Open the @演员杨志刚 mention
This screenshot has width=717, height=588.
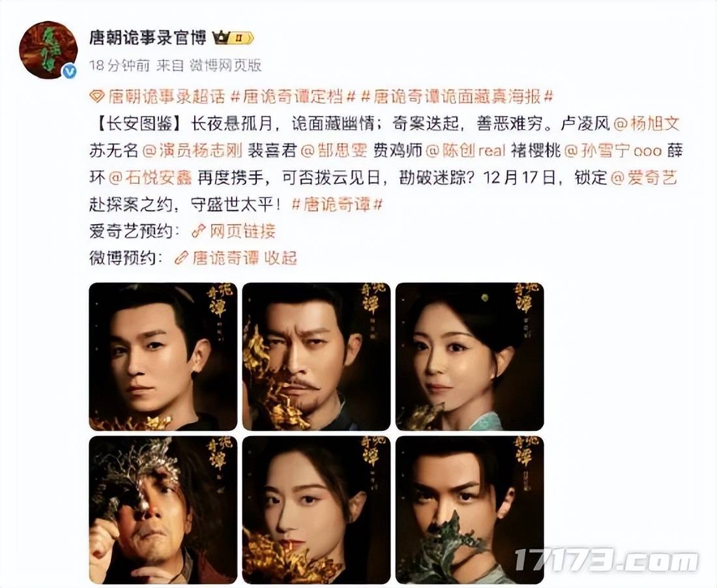tap(192, 151)
